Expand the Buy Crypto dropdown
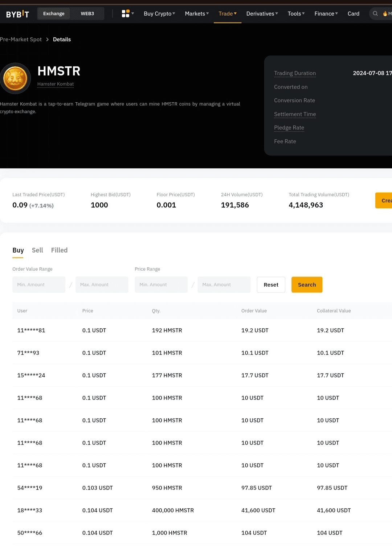 [x=159, y=14]
